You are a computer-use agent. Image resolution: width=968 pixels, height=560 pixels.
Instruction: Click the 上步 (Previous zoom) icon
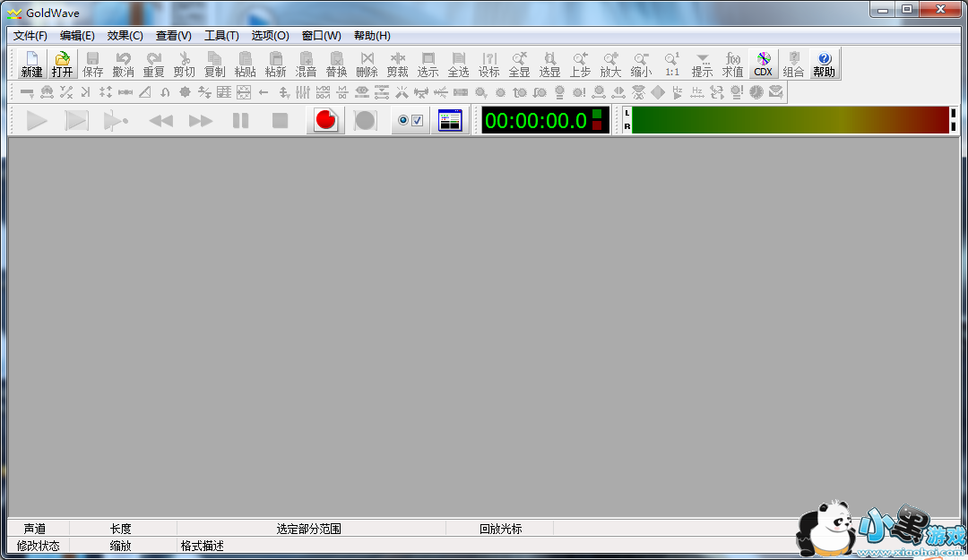coord(580,65)
